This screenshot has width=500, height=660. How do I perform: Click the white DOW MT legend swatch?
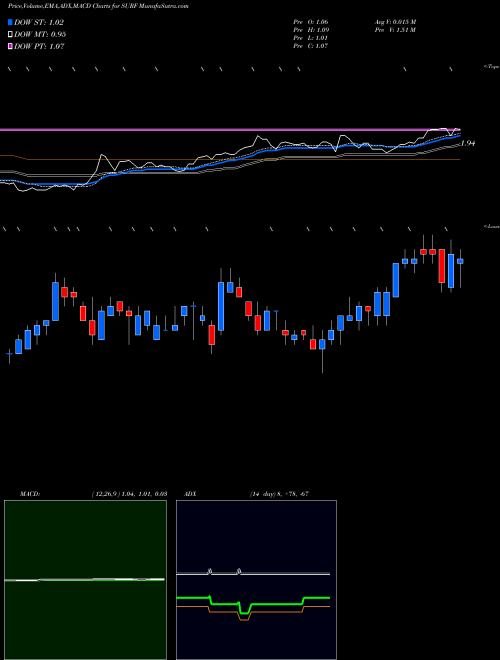(x=11, y=35)
